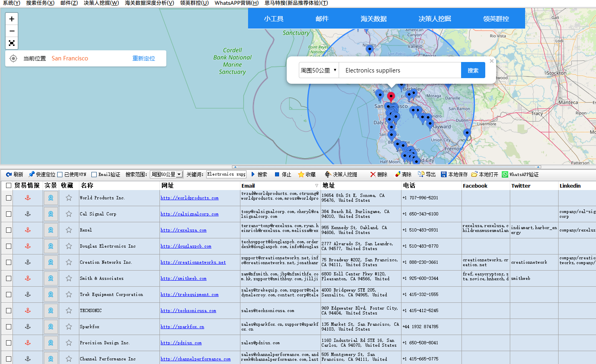The width and height of the screenshot is (596, 364).
Task: Start search with toolbar 搜索 play button
Action: coord(259,174)
